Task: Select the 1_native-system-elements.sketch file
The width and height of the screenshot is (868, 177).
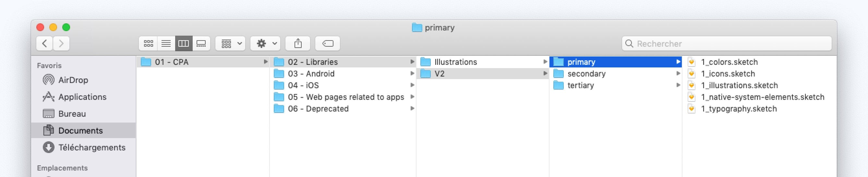Action: click(x=760, y=97)
